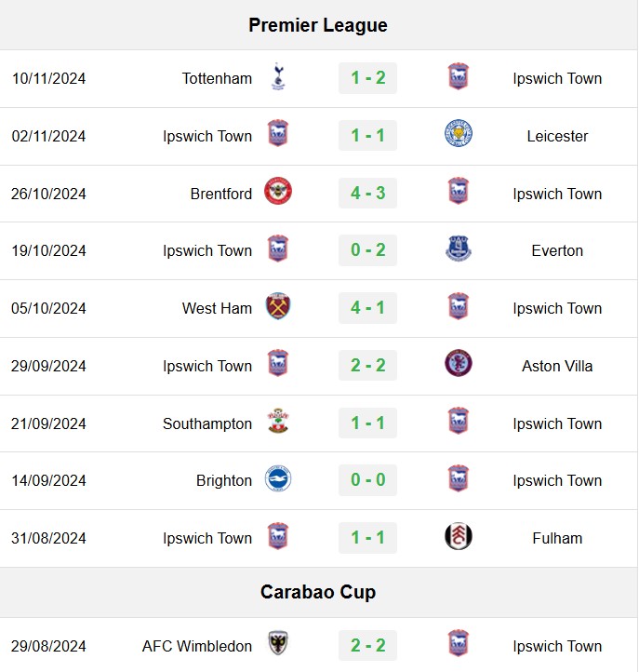This screenshot has height=672, width=639.
Task: Open the 4 - 1 West Ham score
Action: (368, 308)
